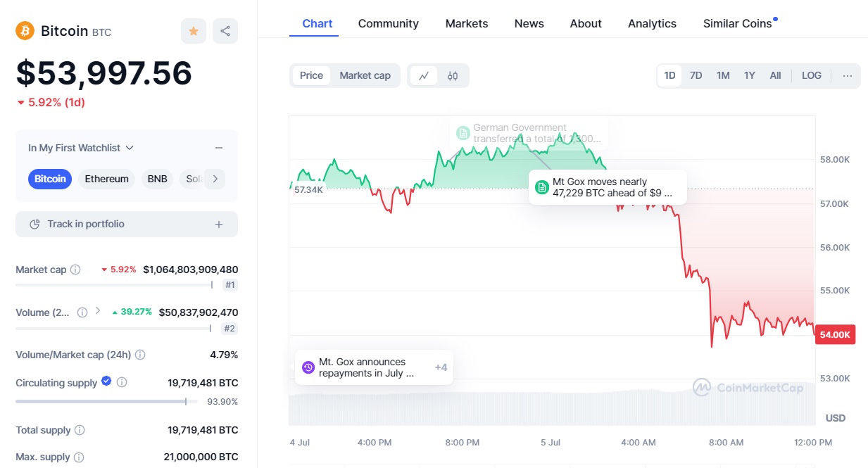The height and width of the screenshot is (468, 868).
Task: Select the Ethereum watchlist chip
Action: pyautogui.click(x=107, y=179)
